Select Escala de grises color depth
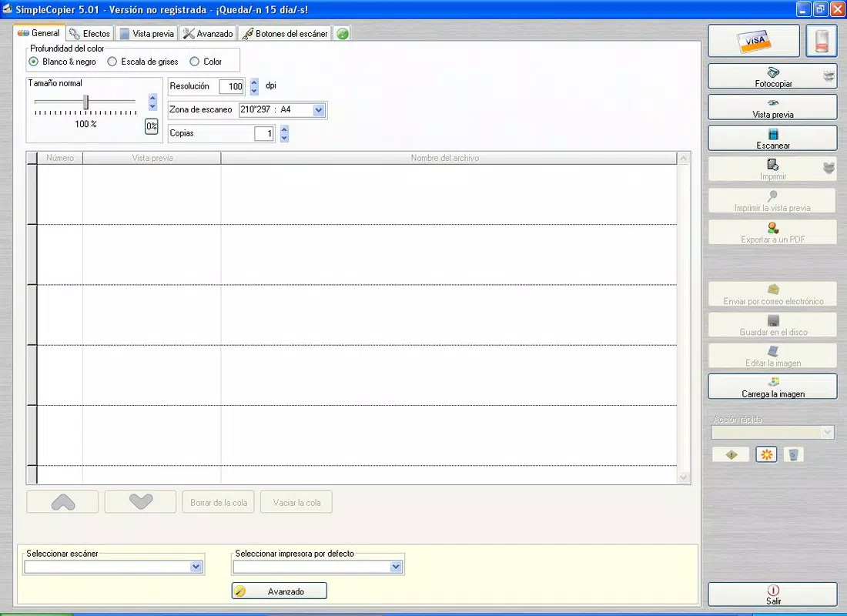 pyautogui.click(x=143, y=62)
